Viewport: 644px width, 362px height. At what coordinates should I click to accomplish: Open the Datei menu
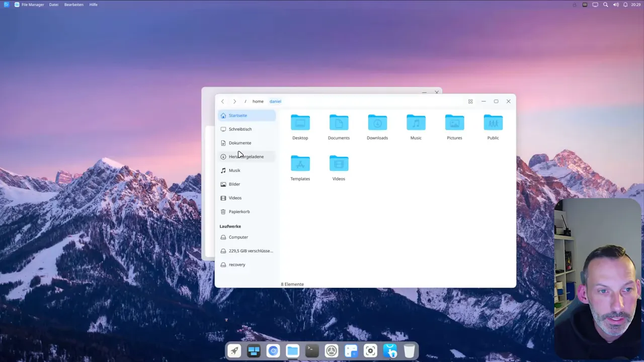click(53, 5)
